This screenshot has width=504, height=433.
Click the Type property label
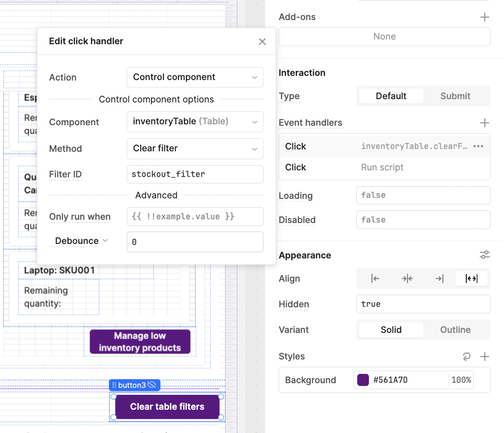coord(289,96)
